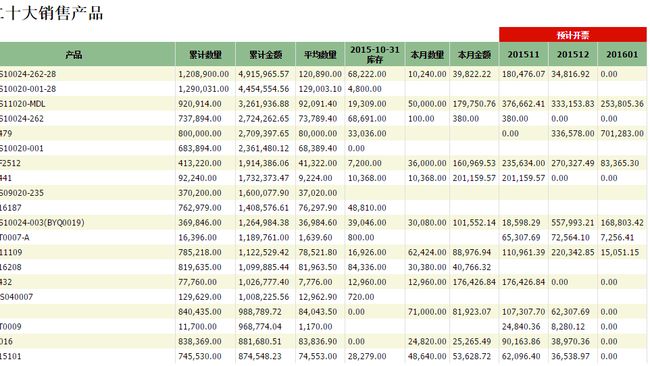This screenshot has height=366, width=650.
Task: Click the 产品 column header
Action: pos(87,54)
